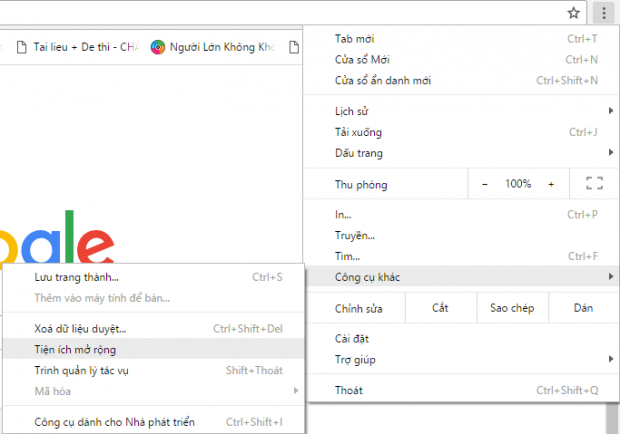The image size is (620, 434).
Task: Open Cài đặt settings
Action: (462, 339)
